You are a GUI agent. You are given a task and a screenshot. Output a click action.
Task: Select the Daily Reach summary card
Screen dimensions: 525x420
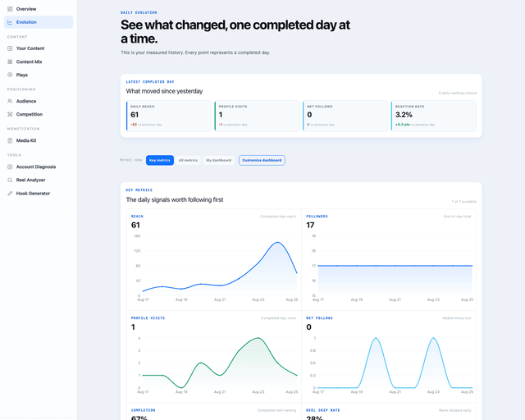pos(169,116)
